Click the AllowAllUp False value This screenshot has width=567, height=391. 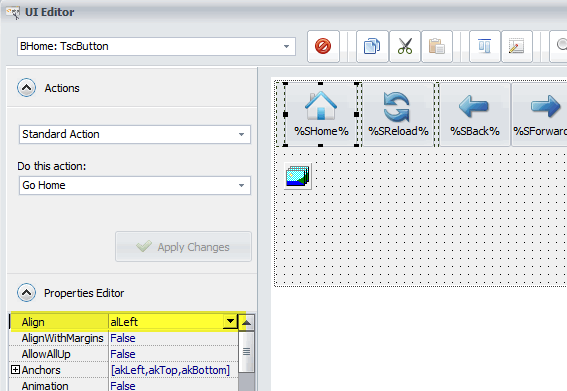click(123, 354)
